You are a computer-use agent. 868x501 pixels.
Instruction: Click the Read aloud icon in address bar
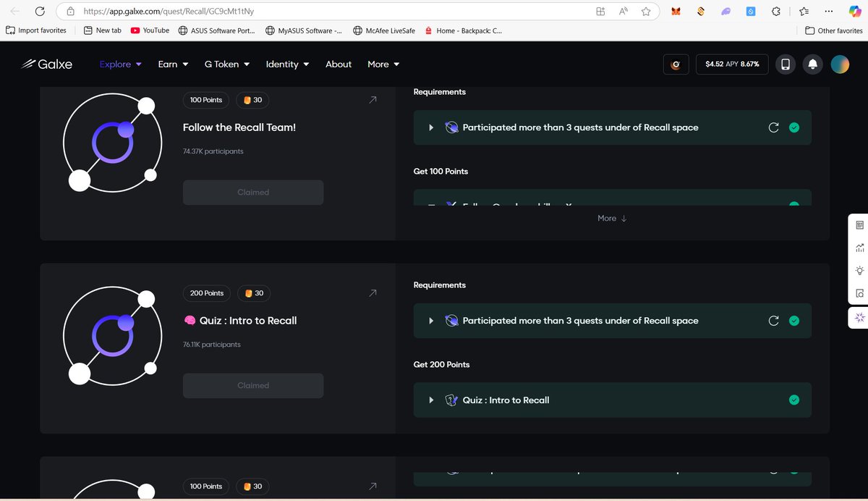624,12
